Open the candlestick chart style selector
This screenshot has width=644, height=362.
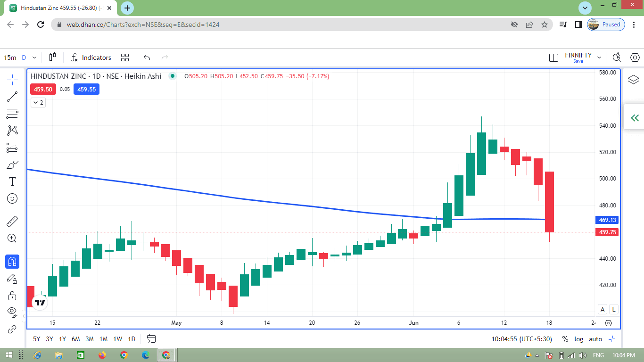coord(52,58)
